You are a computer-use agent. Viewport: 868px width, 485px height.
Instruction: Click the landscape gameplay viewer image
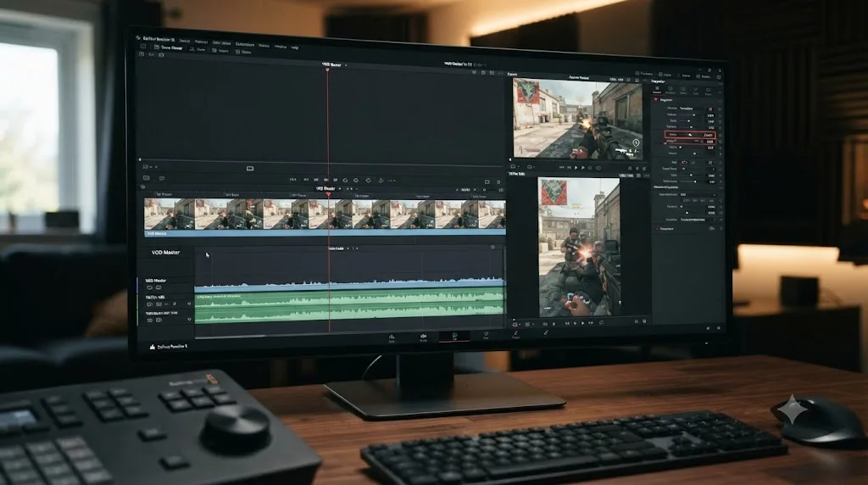(577, 118)
